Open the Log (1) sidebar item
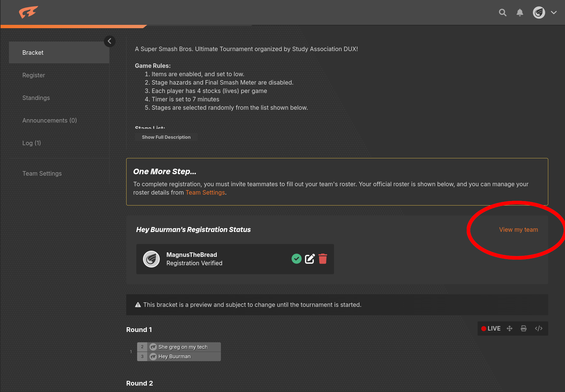The width and height of the screenshot is (565, 392). (32, 143)
